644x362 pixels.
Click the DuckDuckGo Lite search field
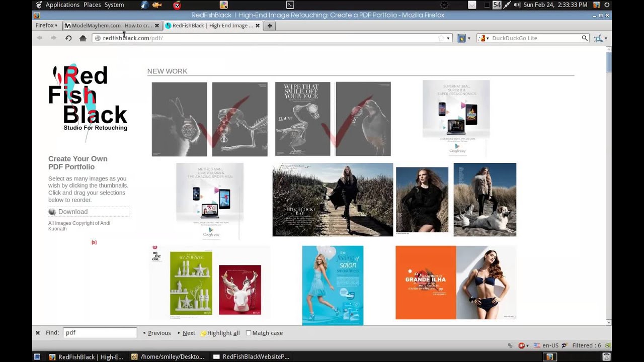[x=533, y=38]
